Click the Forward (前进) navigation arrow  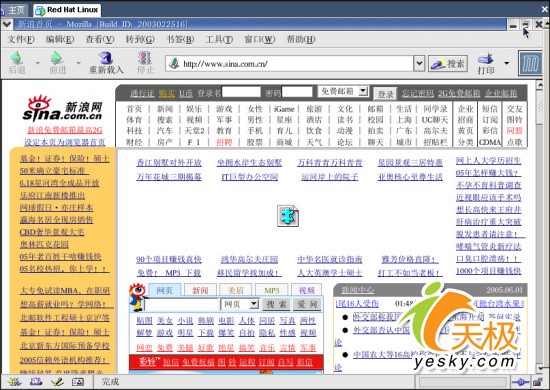(x=57, y=58)
